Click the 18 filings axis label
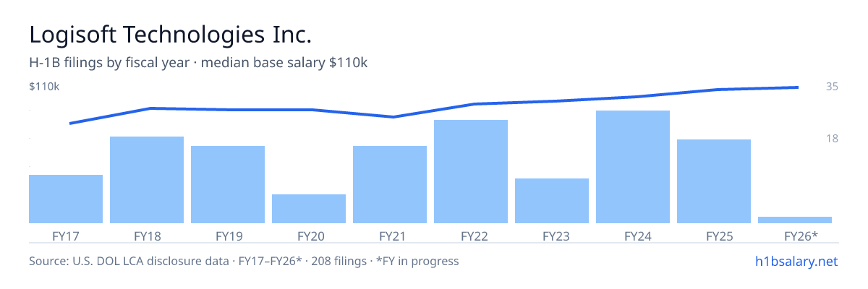This screenshot has width=868, height=289. pos(832,138)
